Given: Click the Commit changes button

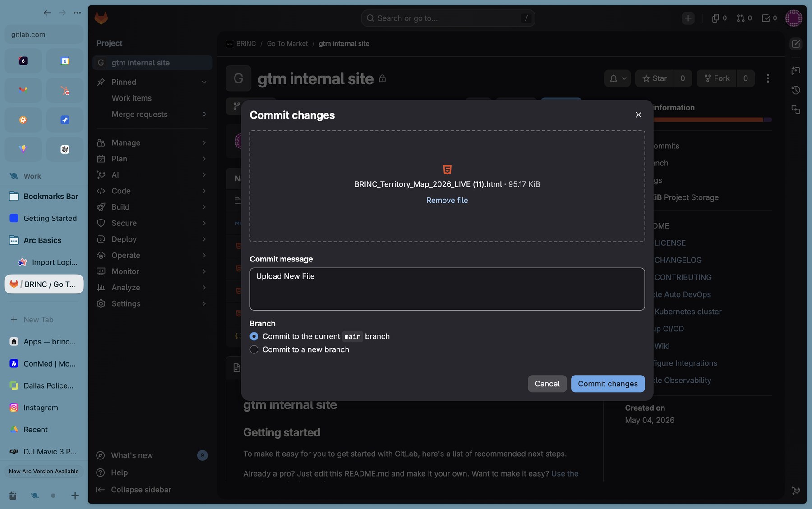Looking at the screenshot, I should [608, 384].
